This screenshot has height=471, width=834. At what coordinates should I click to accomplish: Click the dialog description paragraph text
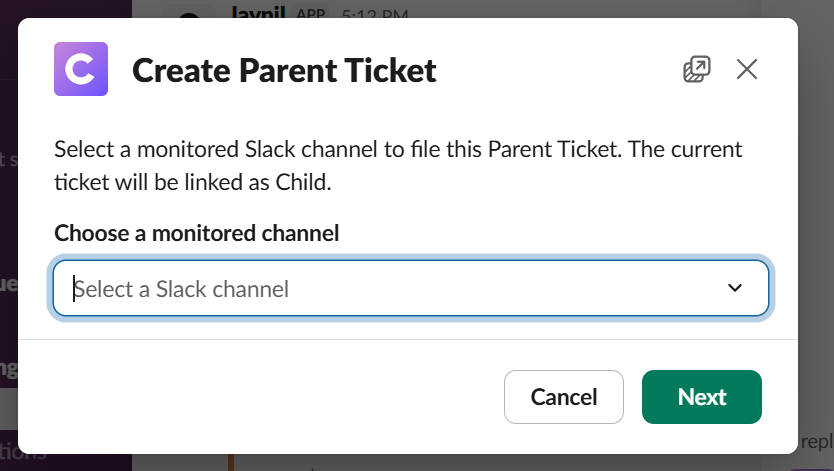pos(398,166)
